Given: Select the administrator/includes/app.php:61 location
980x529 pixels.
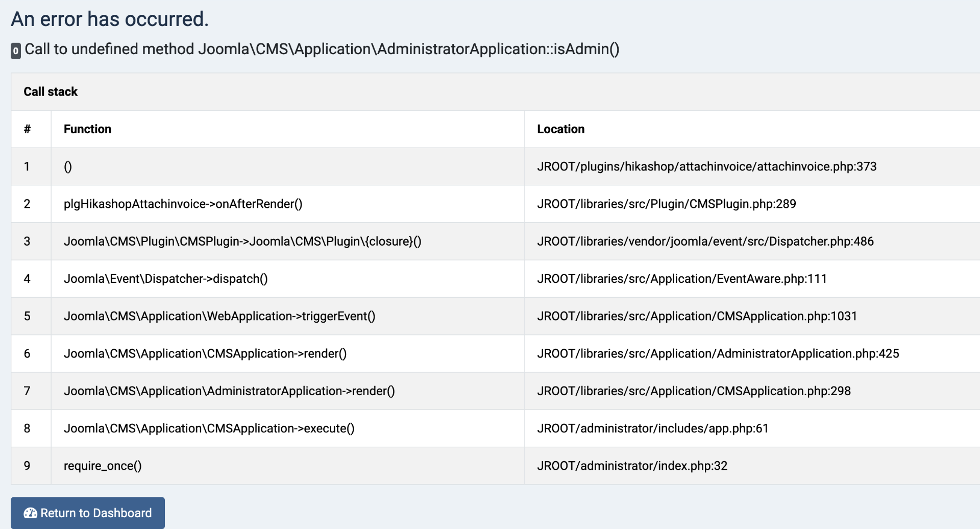Looking at the screenshot, I should click(x=652, y=428).
